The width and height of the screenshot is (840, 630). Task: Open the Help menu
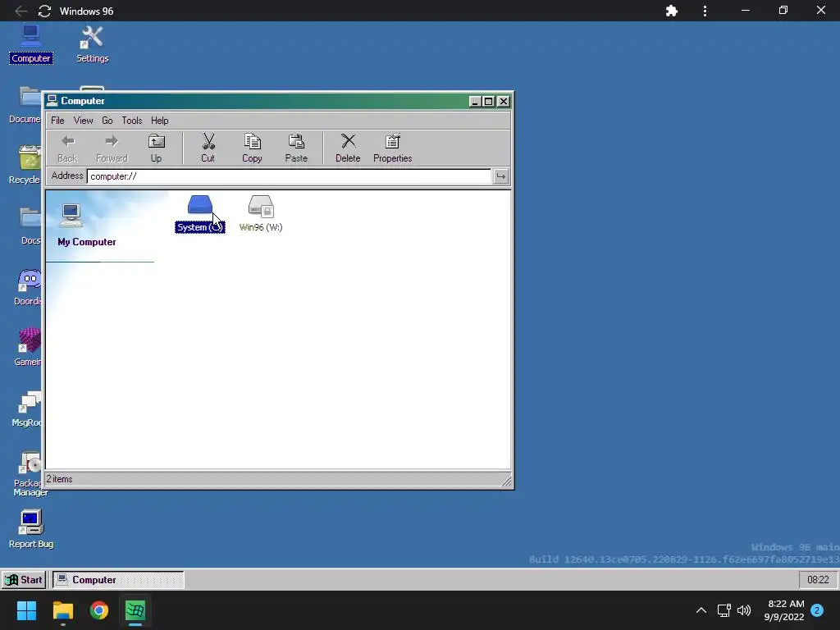click(x=160, y=121)
